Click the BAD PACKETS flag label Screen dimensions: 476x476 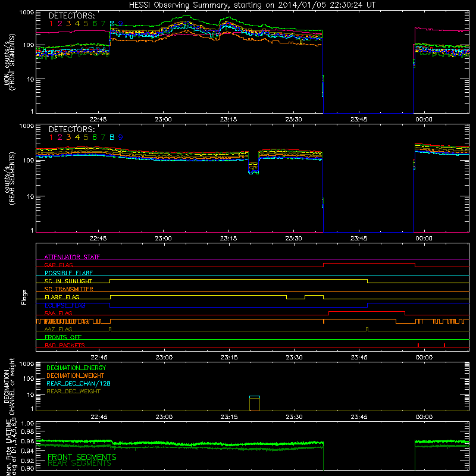[65, 345]
